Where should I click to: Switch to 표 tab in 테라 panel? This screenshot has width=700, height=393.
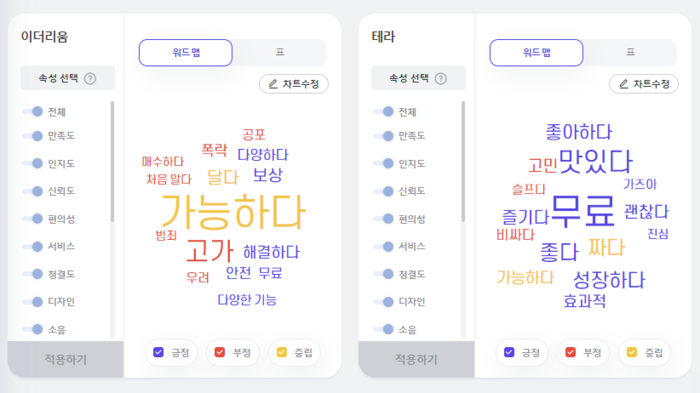point(630,52)
